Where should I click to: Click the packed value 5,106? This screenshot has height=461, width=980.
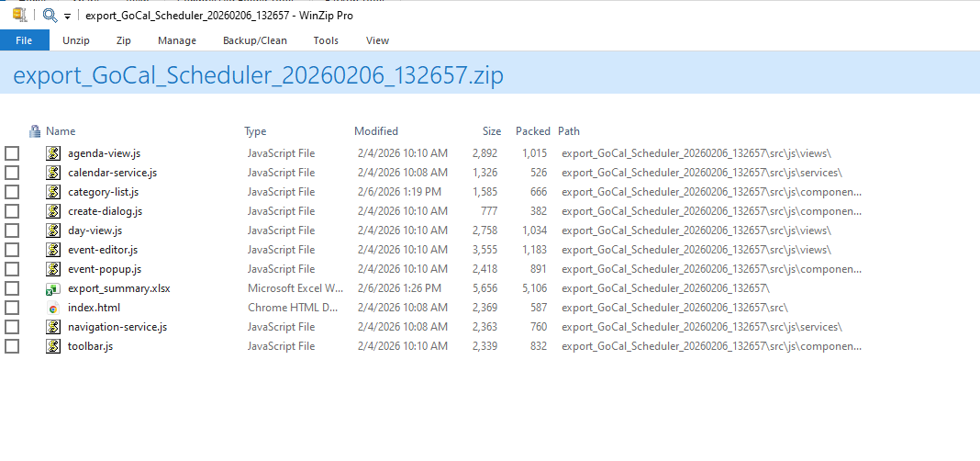[534, 288]
